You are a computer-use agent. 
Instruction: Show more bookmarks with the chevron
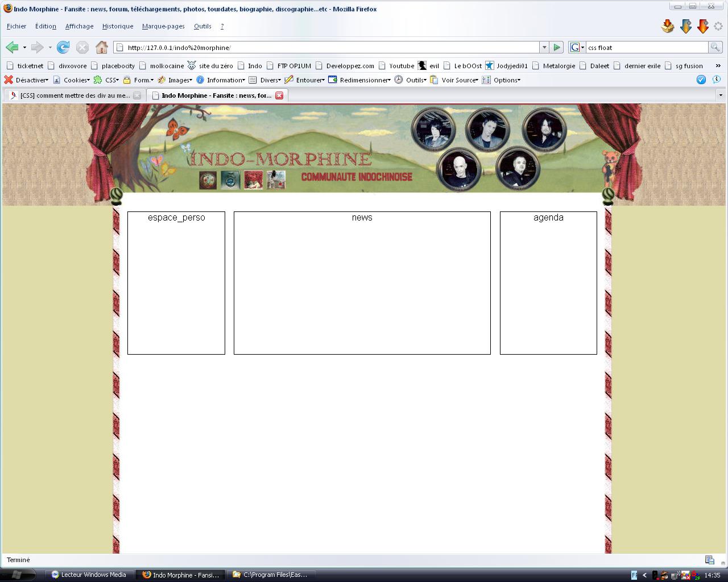pos(718,65)
